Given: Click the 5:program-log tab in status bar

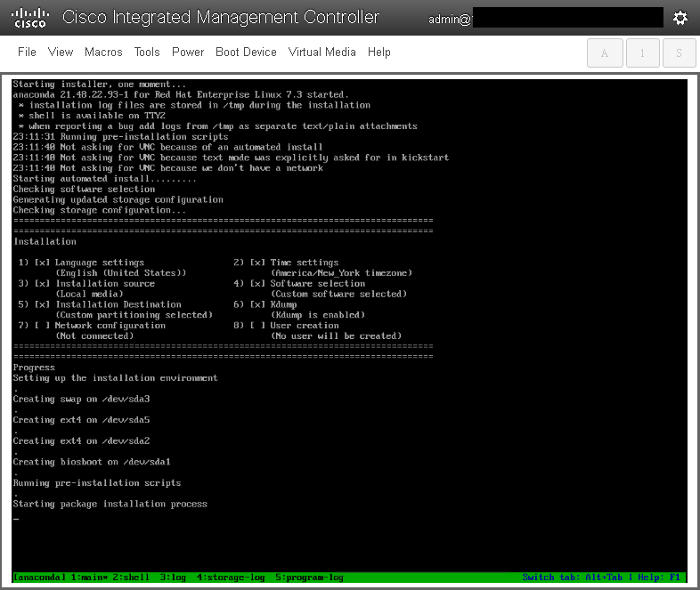Looking at the screenshot, I should pyautogui.click(x=309, y=577).
